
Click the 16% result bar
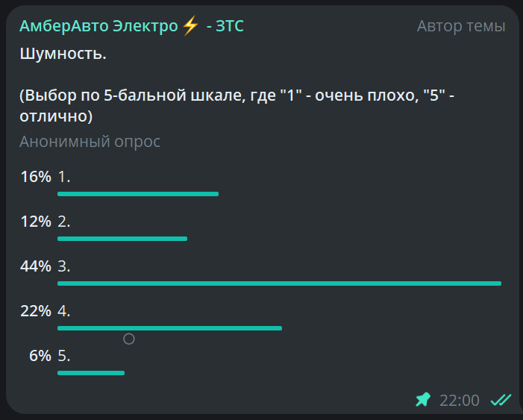[138, 194]
